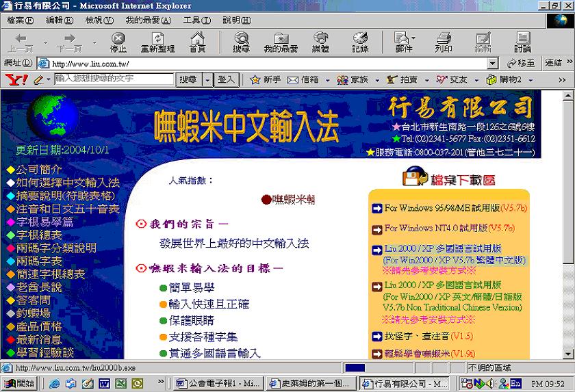Open the 公司簡介 link
The image size is (575, 392).
point(38,170)
